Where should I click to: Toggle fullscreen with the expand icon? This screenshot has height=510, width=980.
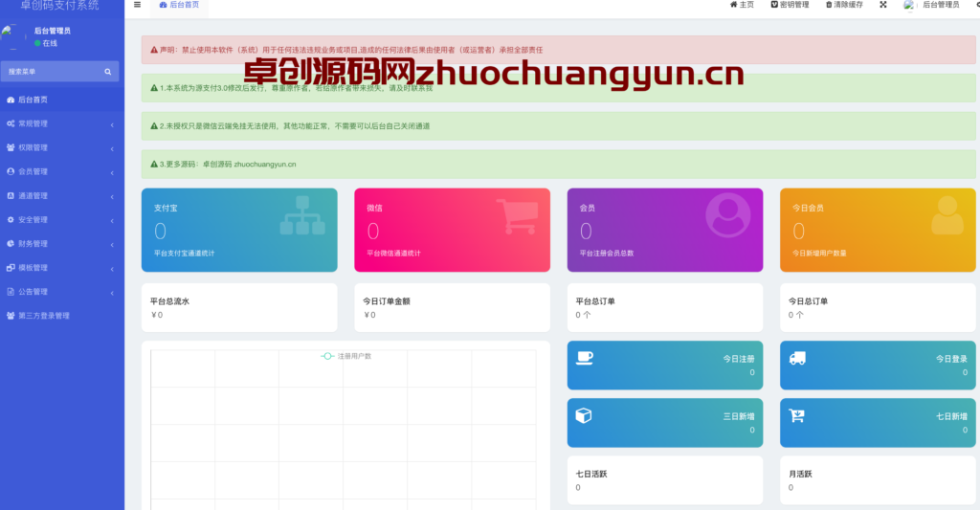point(883,5)
